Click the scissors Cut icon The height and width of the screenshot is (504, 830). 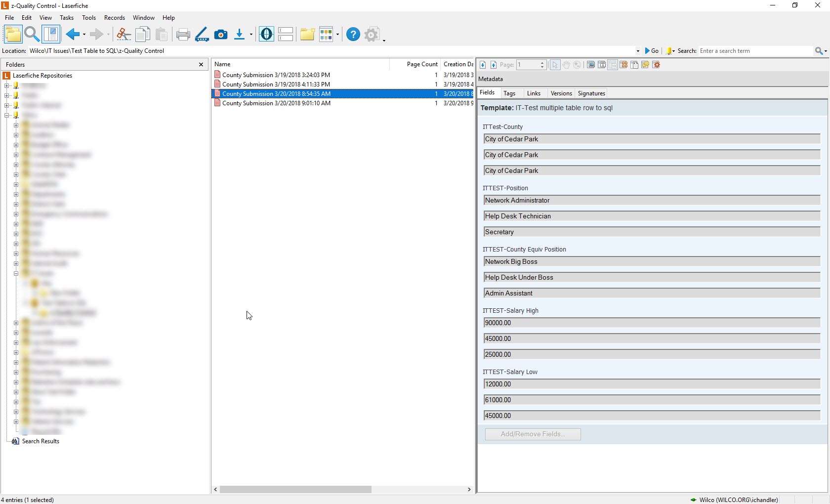(x=123, y=35)
